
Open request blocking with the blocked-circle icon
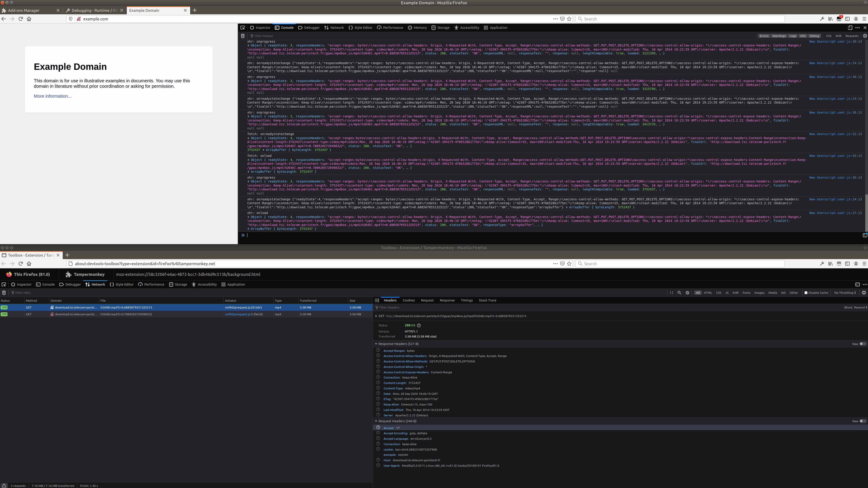coord(687,293)
